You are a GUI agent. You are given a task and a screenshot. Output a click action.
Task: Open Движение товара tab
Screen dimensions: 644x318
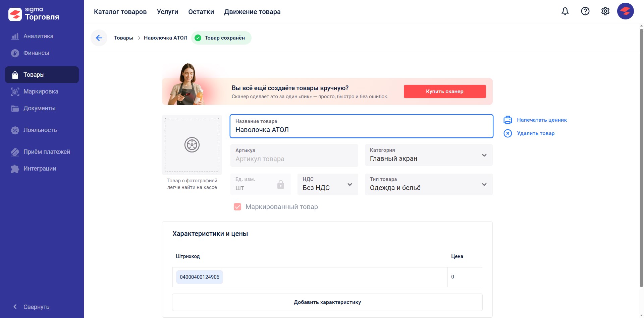pyautogui.click(x=252, y=12)
